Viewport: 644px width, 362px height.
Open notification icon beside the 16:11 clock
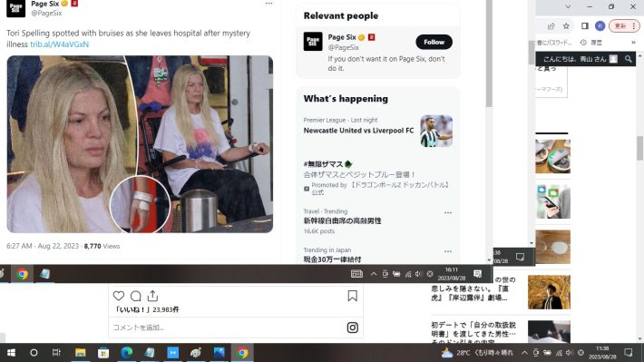(x=477, y=274)
